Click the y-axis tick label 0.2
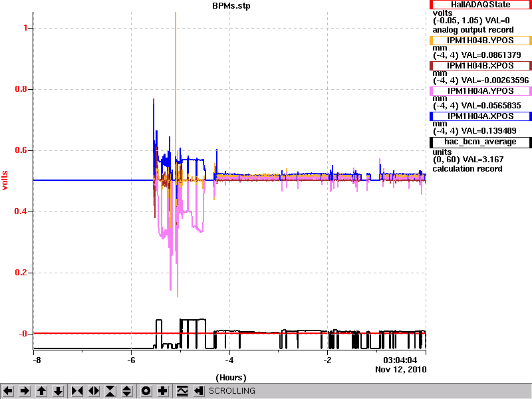This screenshot has width=532, height=399. point(21,273)
